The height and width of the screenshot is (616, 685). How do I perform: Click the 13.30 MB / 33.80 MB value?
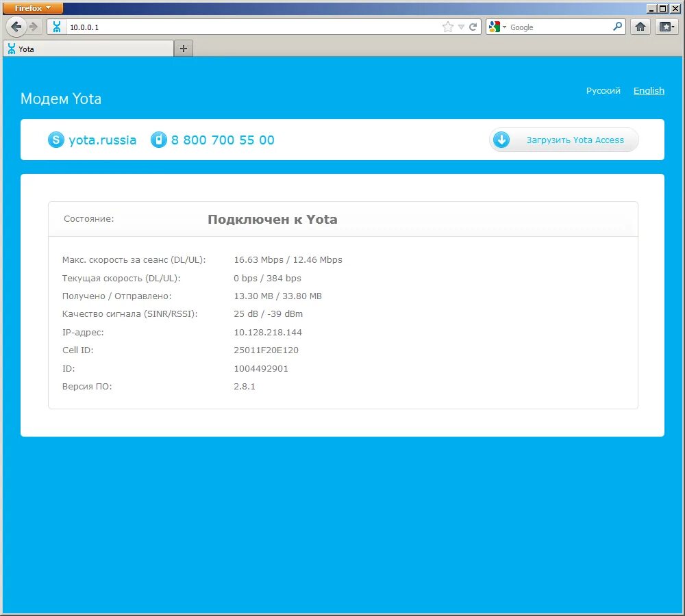pyautogui.click(x=278, y=296)
